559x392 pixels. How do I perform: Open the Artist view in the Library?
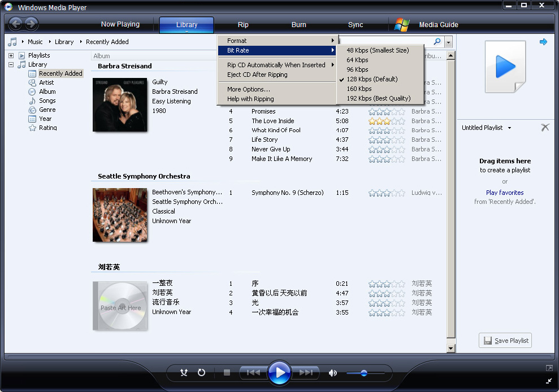46,82
